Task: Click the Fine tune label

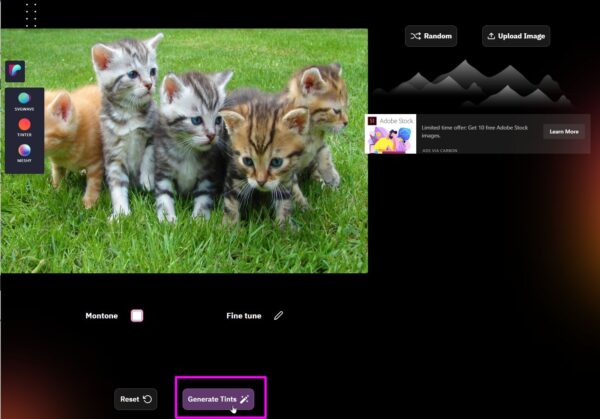Action: pyautogui.click(x=244, y=316)
